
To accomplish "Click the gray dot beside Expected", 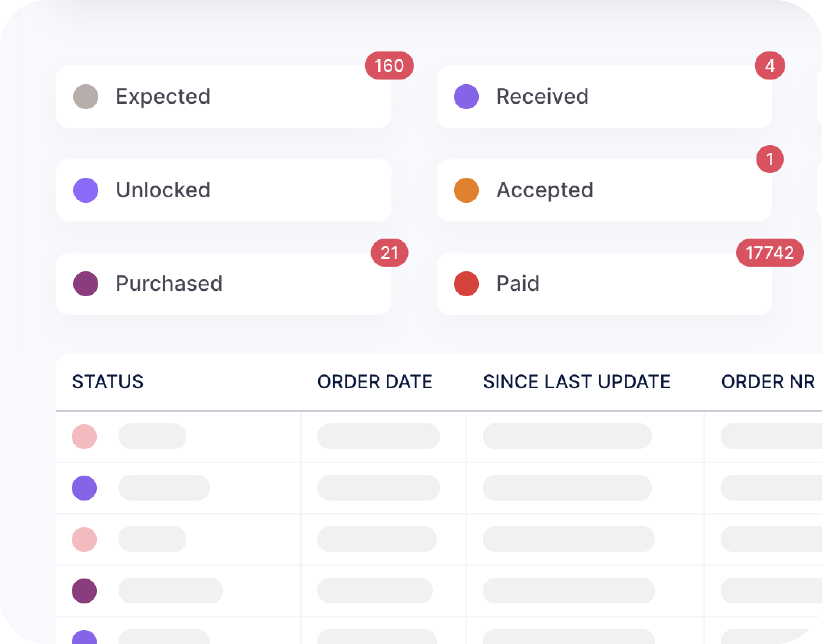I will click(86, 97).
